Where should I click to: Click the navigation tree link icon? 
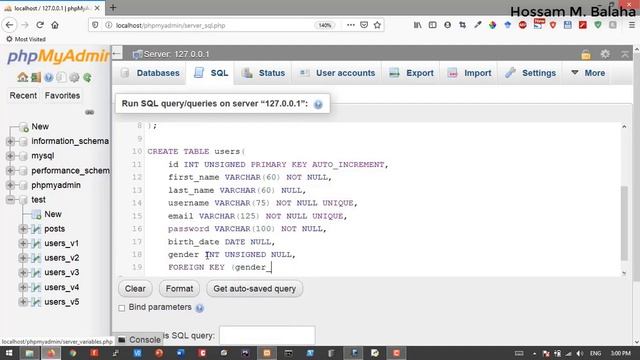(x=89, y=112)
